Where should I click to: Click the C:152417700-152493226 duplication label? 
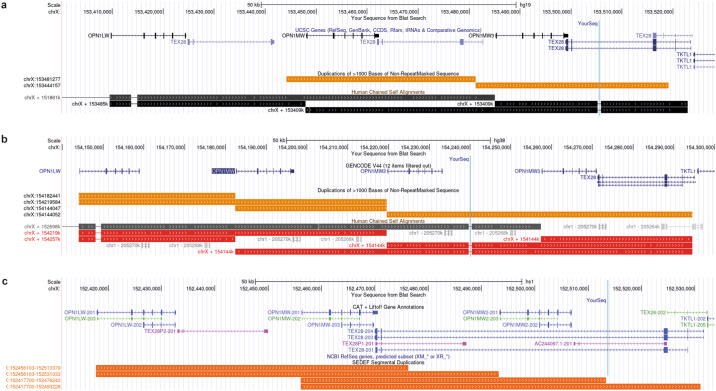click(33, 386)
